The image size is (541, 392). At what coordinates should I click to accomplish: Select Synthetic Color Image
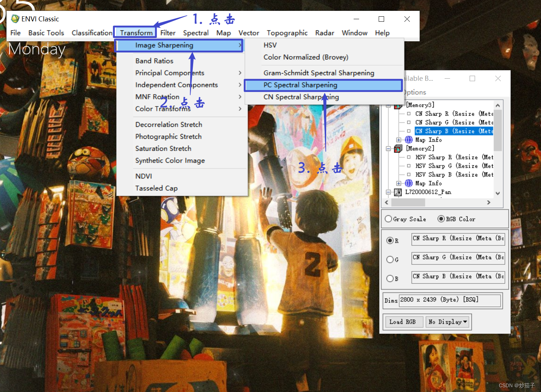pyautogui.click(x=170, y=160)
